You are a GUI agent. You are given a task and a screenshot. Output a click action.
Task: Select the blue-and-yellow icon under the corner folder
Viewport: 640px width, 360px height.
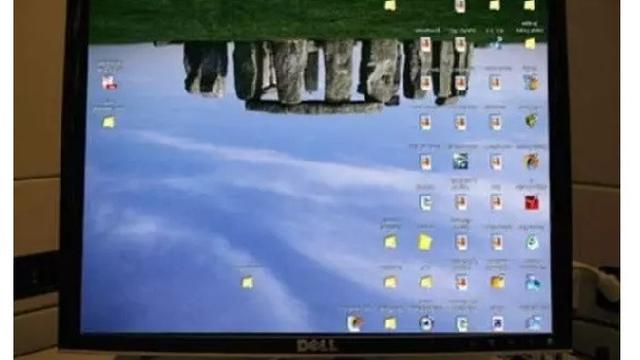coord(531,83)
